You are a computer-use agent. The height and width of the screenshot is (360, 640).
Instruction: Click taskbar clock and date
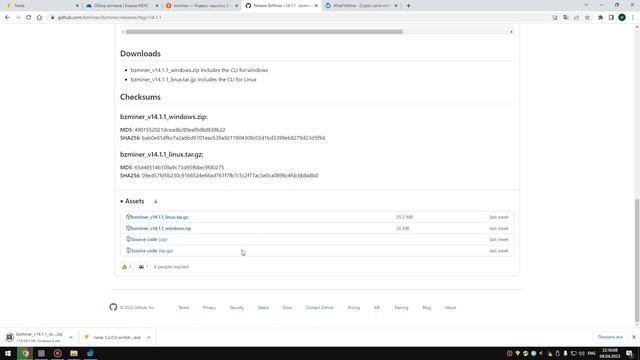point(610,353)
